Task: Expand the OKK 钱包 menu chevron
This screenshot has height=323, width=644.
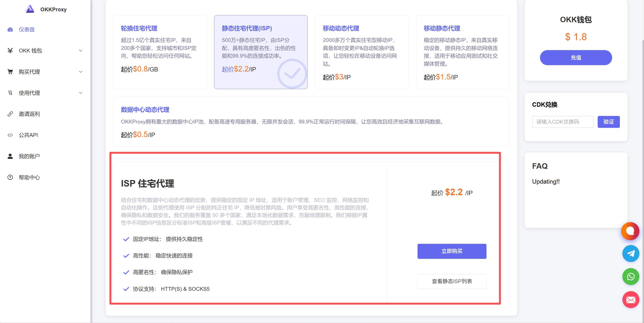Action: click(81, 51)
